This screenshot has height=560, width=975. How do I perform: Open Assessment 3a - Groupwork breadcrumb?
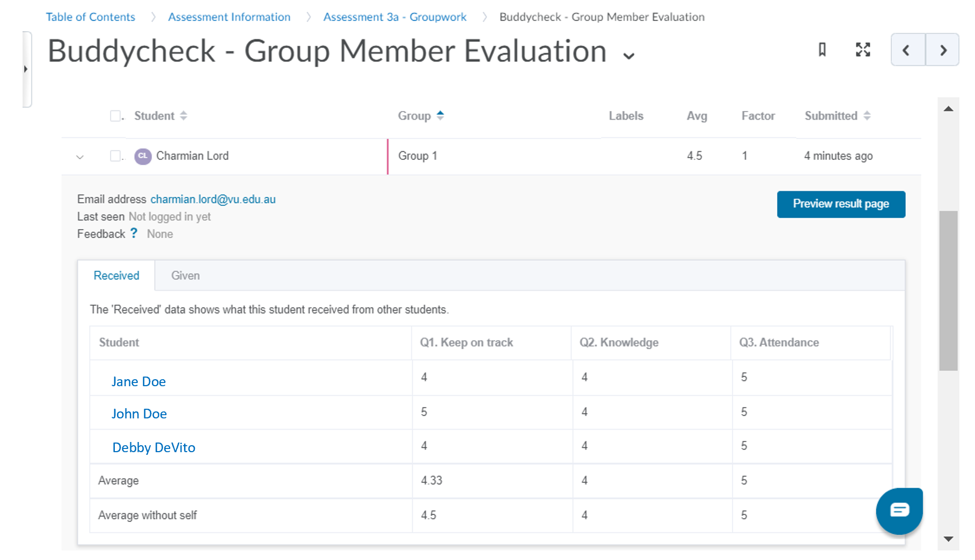point(395,17)
